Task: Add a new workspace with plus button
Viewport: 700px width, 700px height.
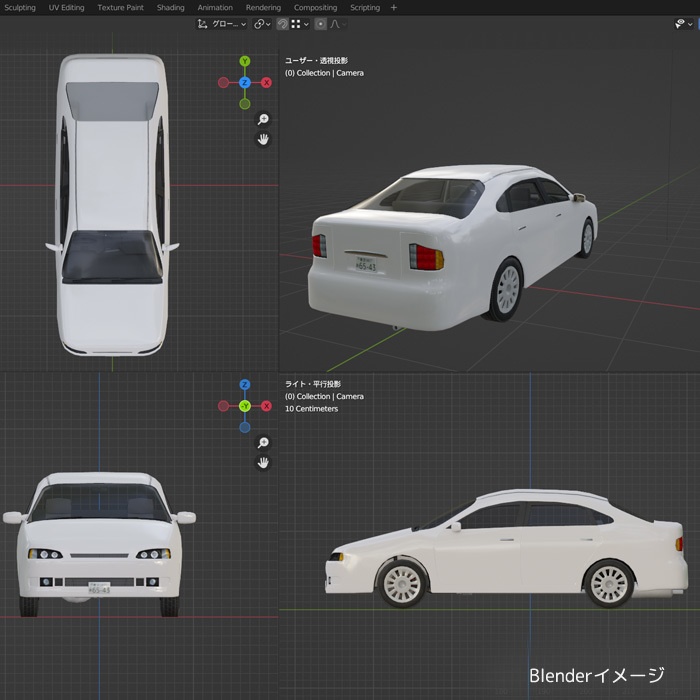Action: (x=393, y=7)
